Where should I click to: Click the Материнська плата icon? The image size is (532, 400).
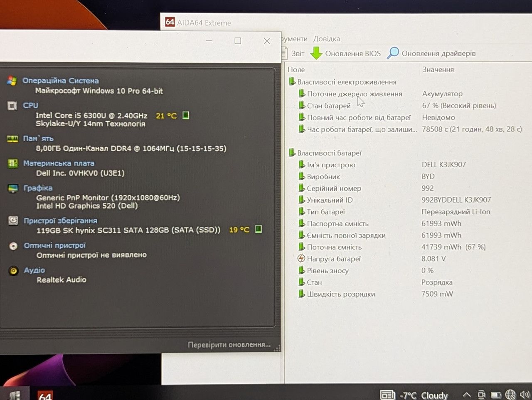click(x=13, y=164)
